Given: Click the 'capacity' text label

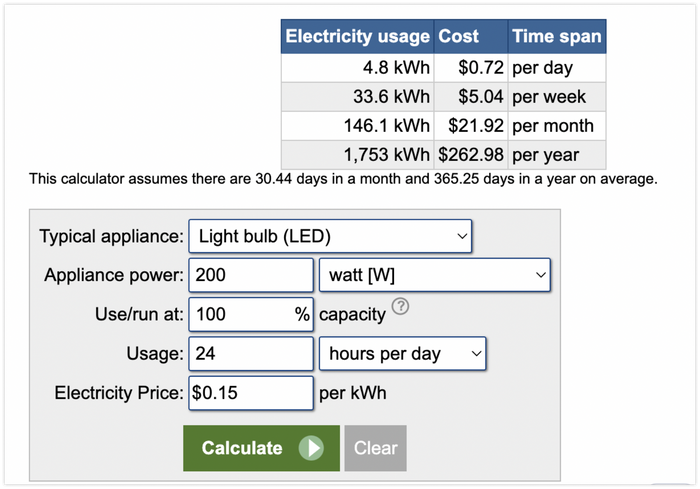Looking at the screenshot, I should pos(352,315).
